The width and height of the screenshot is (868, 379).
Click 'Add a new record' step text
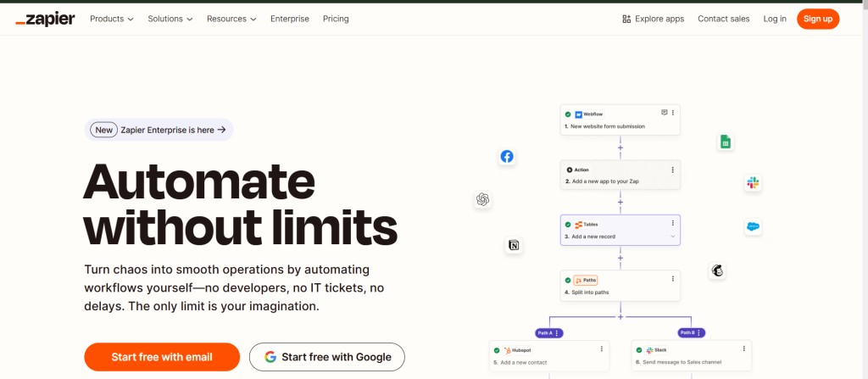pos(593,237)
